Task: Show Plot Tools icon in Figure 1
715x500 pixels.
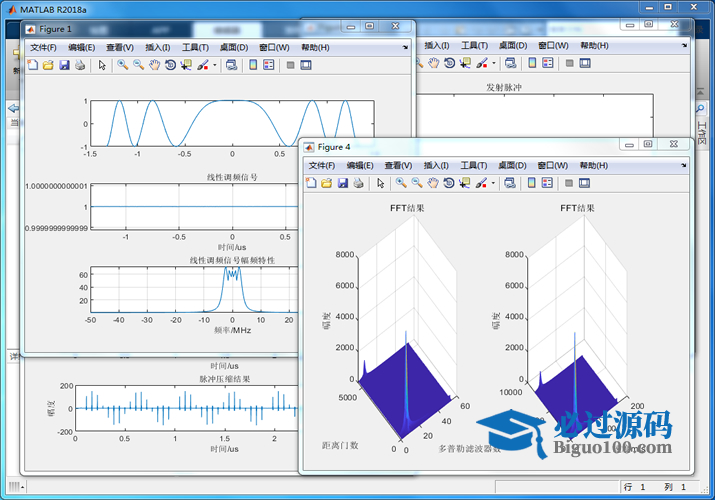Action: point(306,65)
